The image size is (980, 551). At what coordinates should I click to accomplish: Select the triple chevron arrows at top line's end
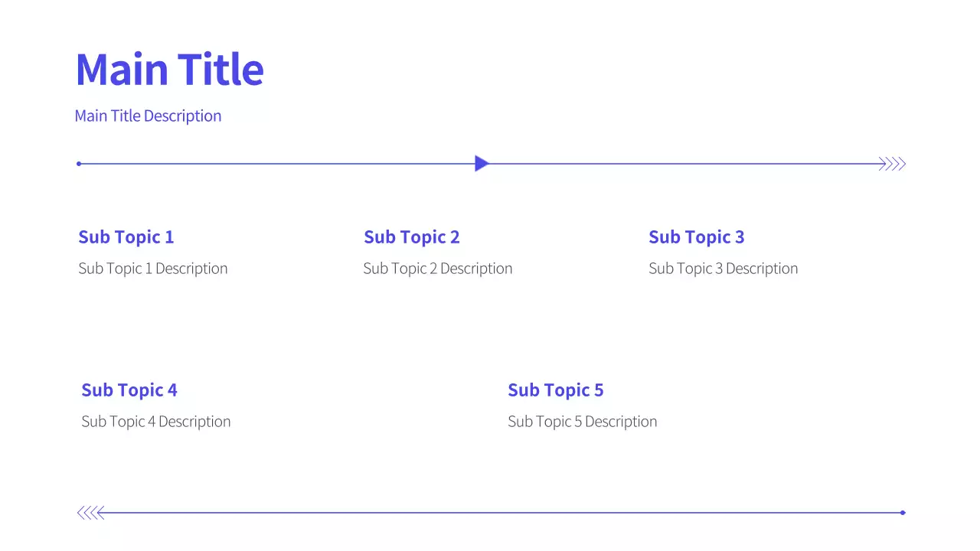point(893,163)
